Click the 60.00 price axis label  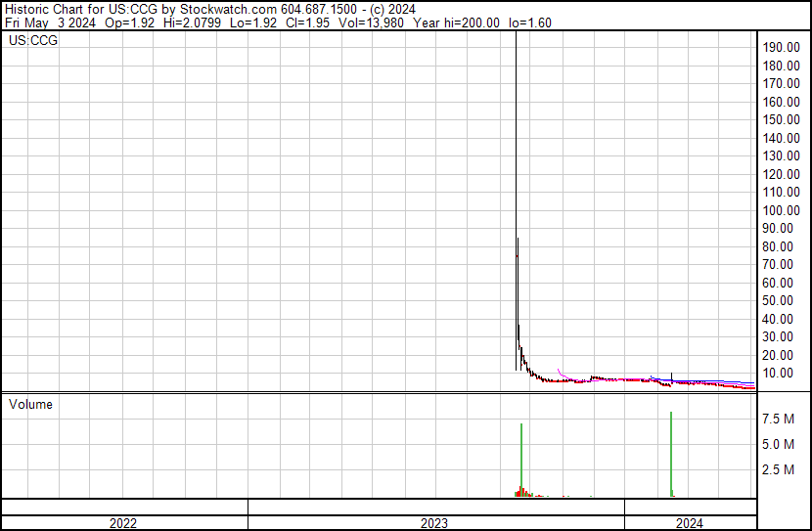click(778, 283)
